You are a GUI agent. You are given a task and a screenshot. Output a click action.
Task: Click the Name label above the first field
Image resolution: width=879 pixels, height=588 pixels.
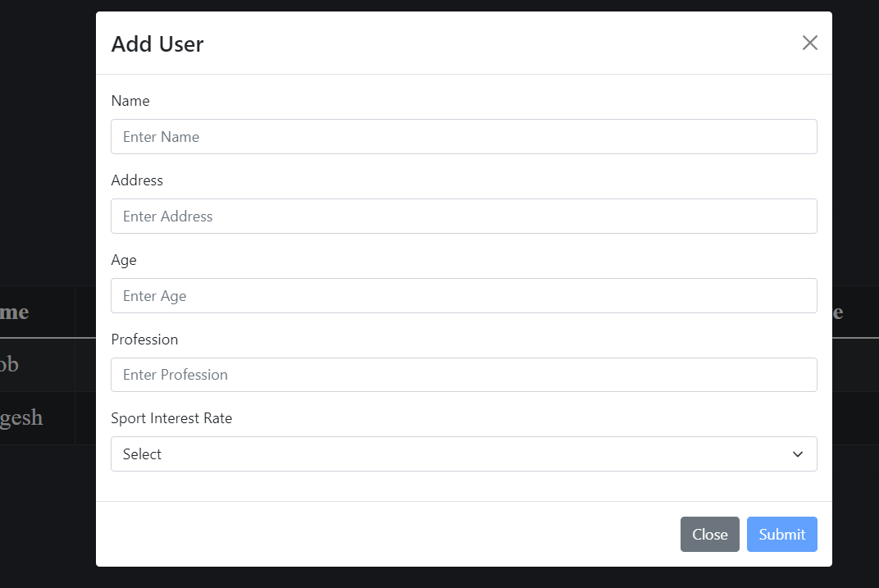[130, 100]
